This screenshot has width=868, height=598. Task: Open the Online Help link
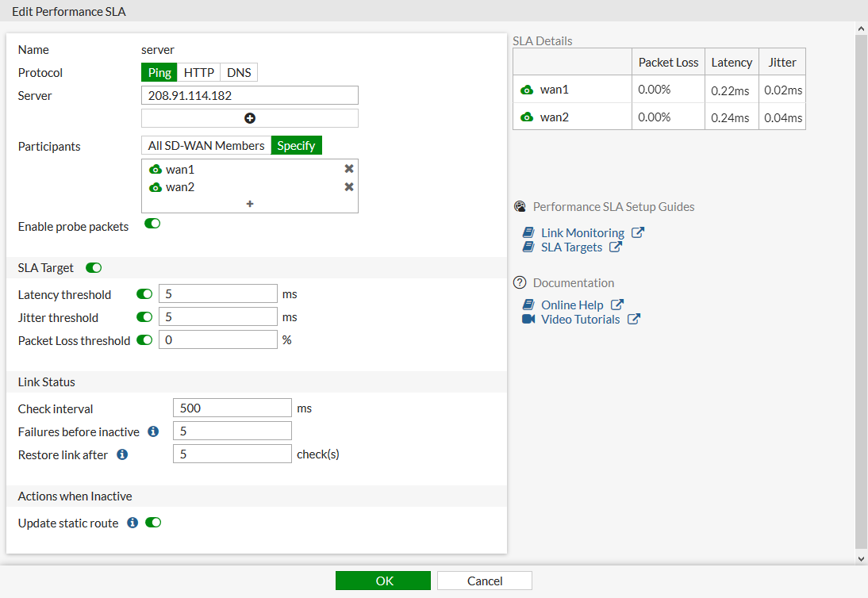(x=571, y=305)
